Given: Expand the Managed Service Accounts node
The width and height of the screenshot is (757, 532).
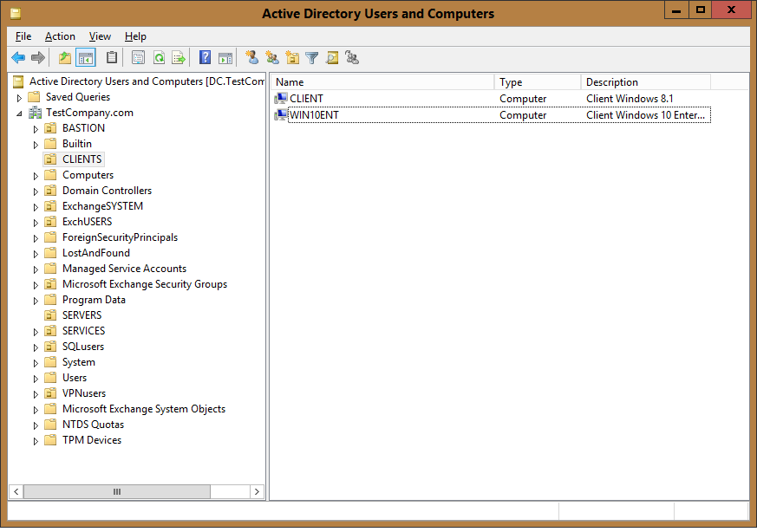Looking at the screenshot, I should click(36, 269).
